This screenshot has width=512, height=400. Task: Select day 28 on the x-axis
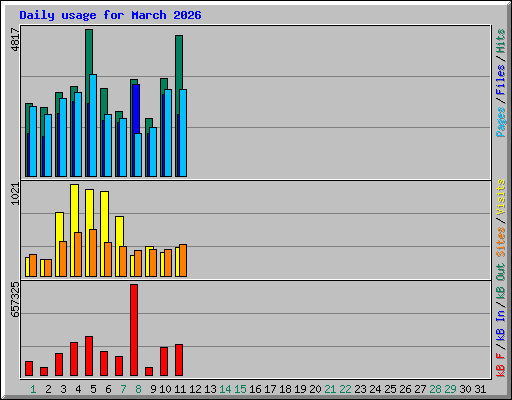[435, 389]
